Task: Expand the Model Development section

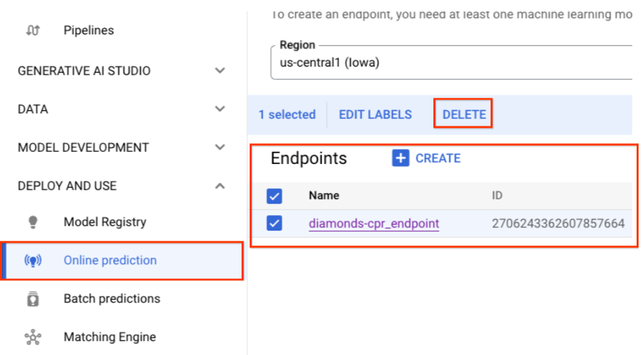Action: point(219,147)
